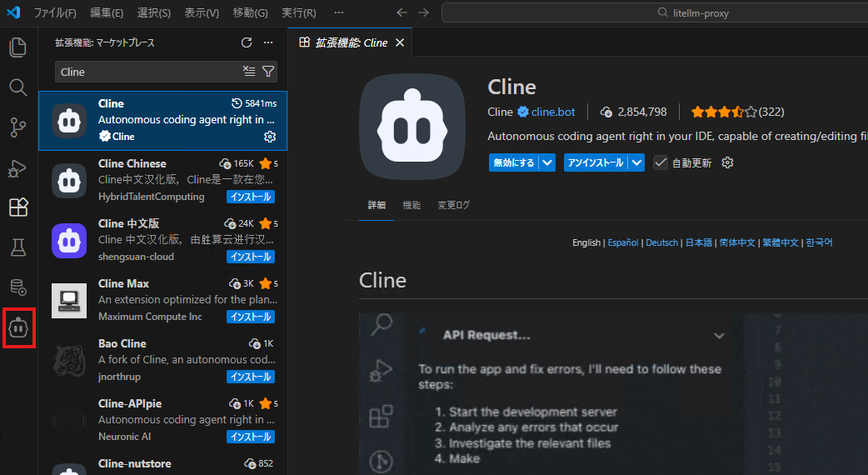Close the 拡張機能: Cline tab
The image size is (868, 475).
point(400,42)
